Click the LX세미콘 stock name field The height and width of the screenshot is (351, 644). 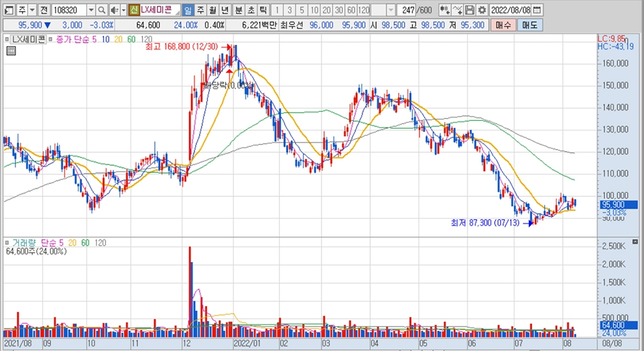[x=159, y=10]
